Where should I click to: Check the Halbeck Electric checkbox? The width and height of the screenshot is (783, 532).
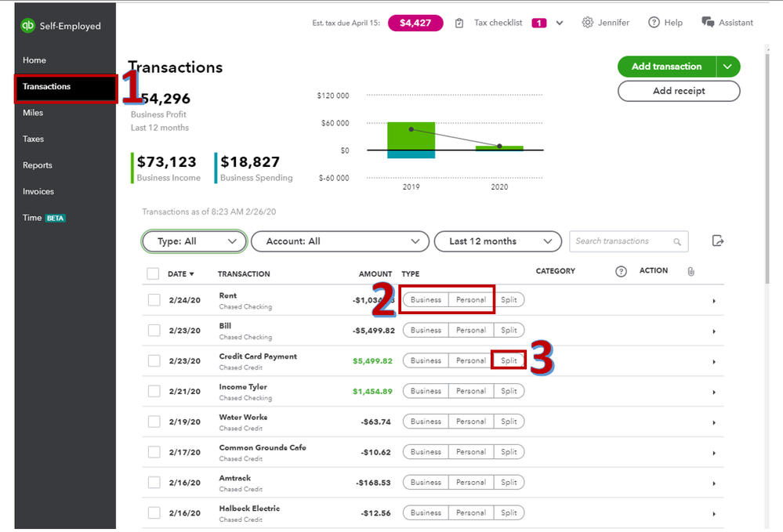tap(154, 513)
